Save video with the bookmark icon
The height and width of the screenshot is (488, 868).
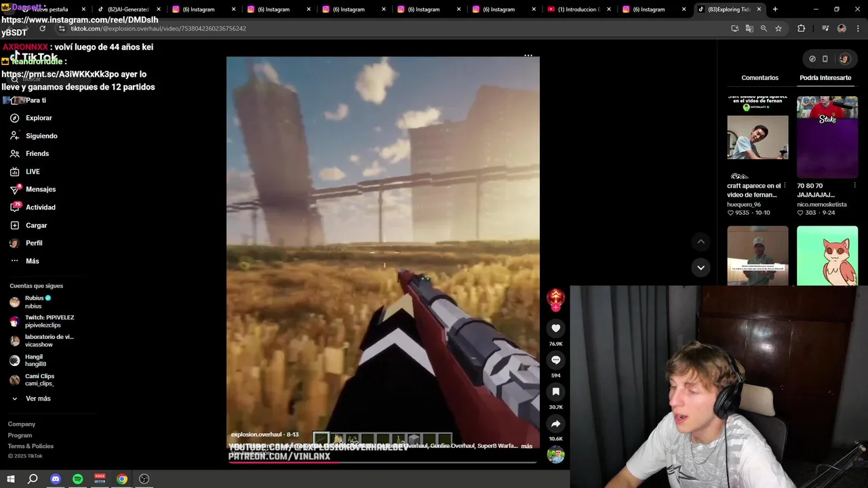[x=555, y=392]
